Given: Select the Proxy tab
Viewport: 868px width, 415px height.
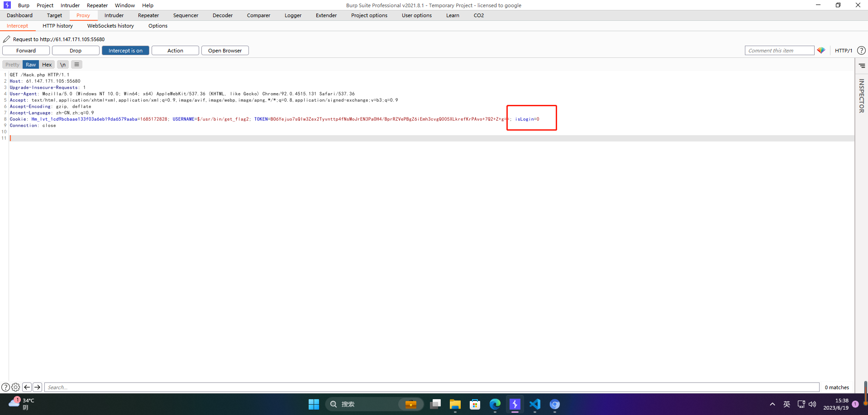Looking at the screenshot, I should (x=83, y=15).
